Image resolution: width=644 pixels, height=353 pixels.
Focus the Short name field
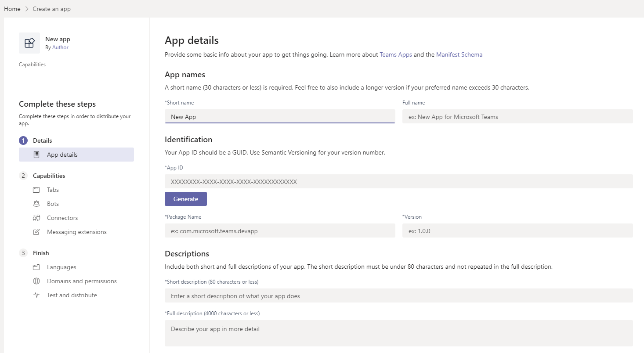pos(280,117)
